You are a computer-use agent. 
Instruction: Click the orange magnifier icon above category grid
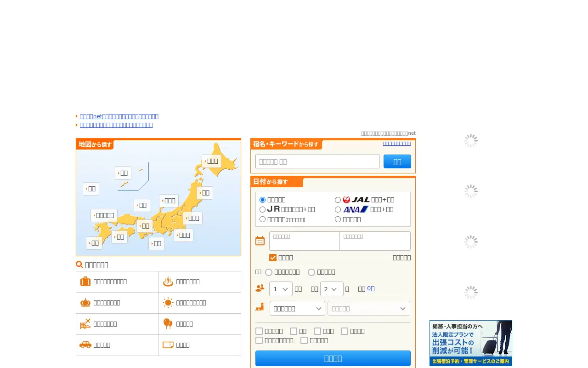(x=79, y=264)
